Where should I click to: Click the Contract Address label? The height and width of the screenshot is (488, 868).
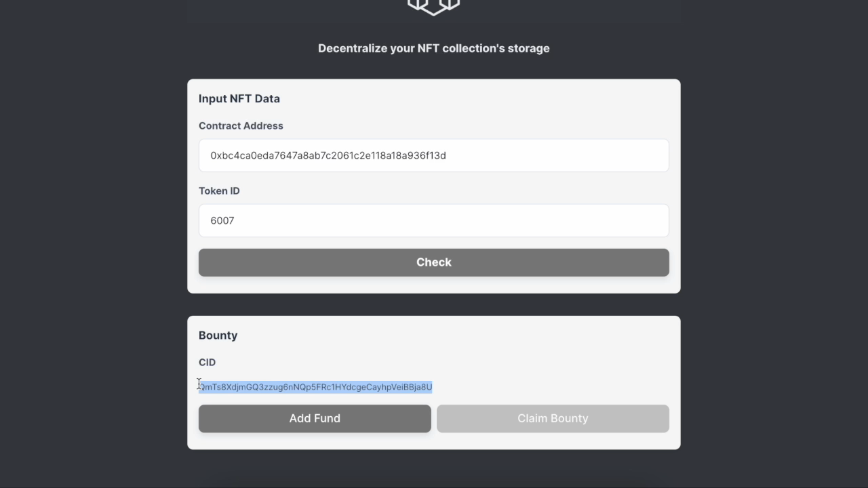[241, 126]
